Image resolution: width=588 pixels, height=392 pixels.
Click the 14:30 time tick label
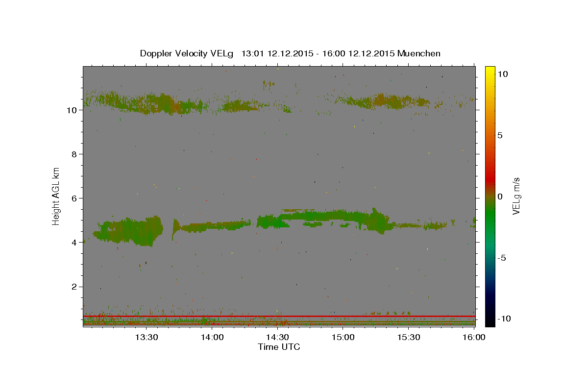(277, 338)
